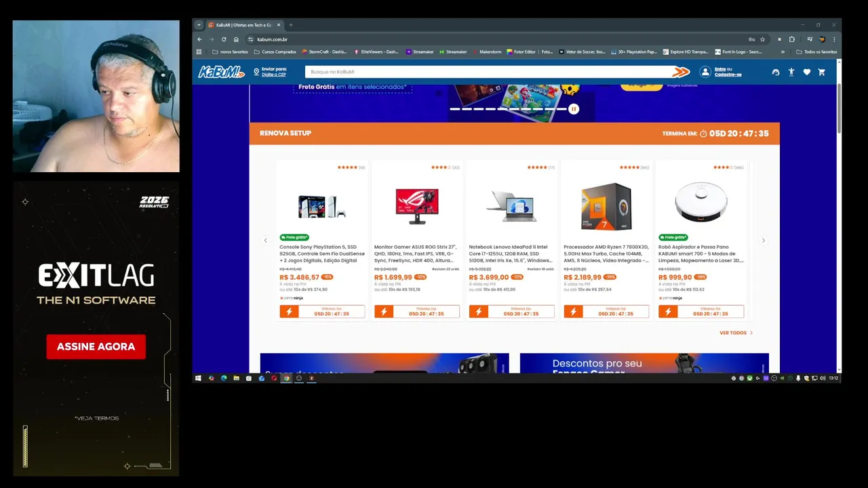Viewport: 868px width, 488px height.
Task: Click the page vertical scrollbar
Action: point(840,108)
